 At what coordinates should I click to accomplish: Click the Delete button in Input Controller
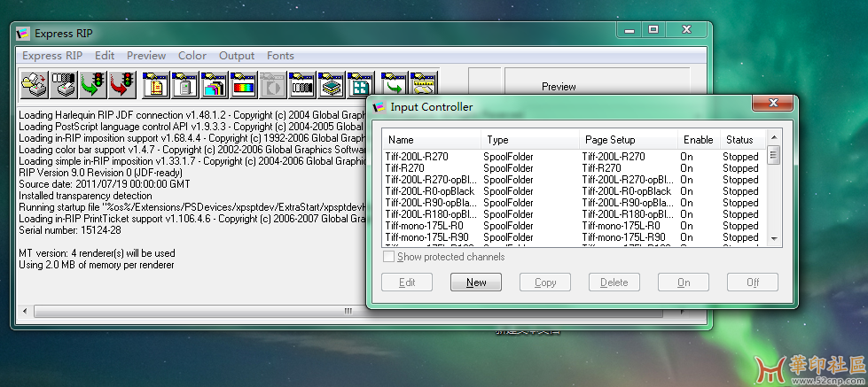pos(614,282)
